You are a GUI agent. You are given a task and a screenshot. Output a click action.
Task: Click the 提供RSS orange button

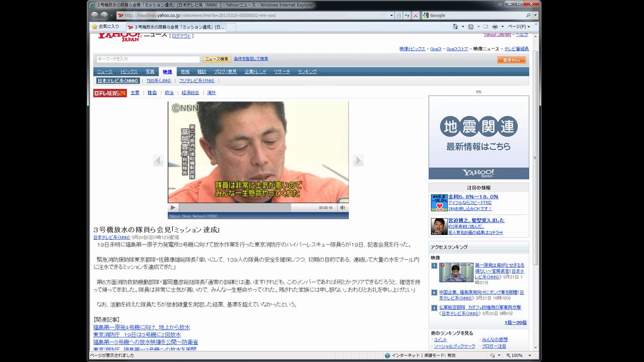511,60
